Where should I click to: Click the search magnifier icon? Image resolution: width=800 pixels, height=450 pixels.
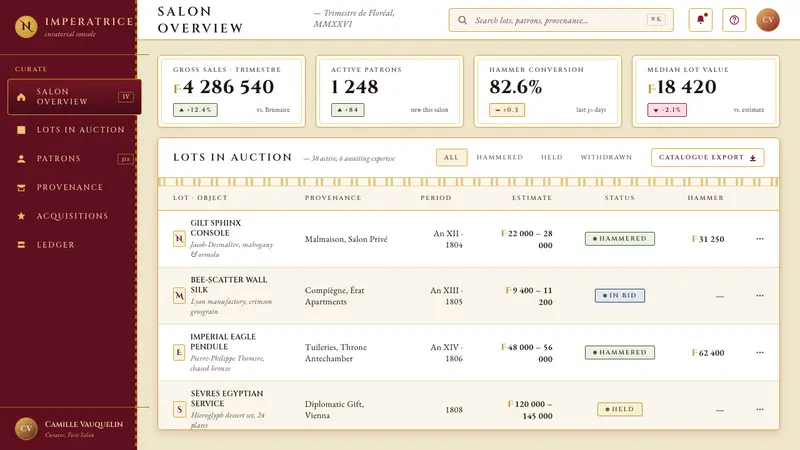pyautogui.click(x=462, y=20)
